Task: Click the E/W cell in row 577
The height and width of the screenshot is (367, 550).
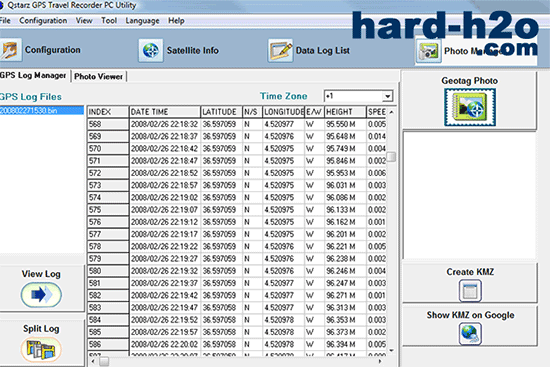Action: tap(314, 234)
